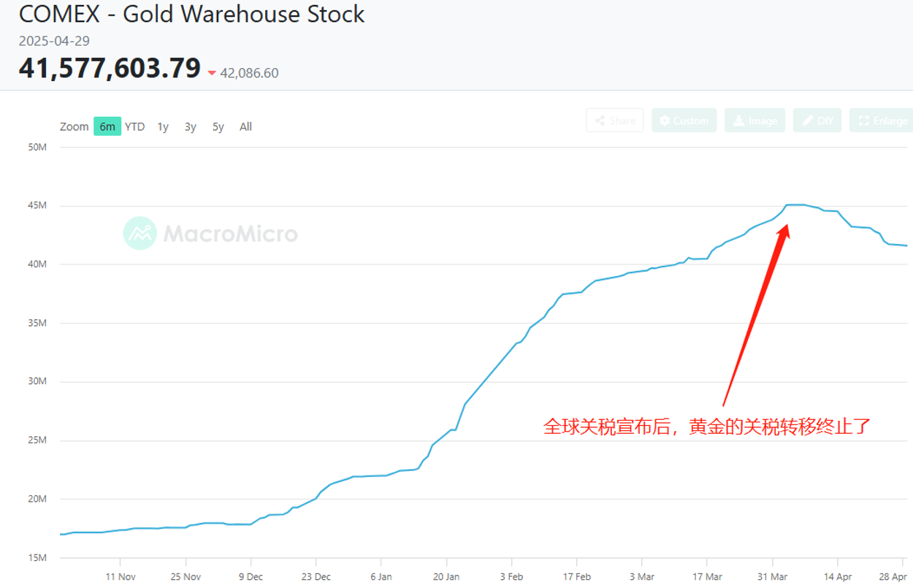Click the red down-arrow change indicator
The width and height of the screenshot is (913, 588).
coord(212,73)
